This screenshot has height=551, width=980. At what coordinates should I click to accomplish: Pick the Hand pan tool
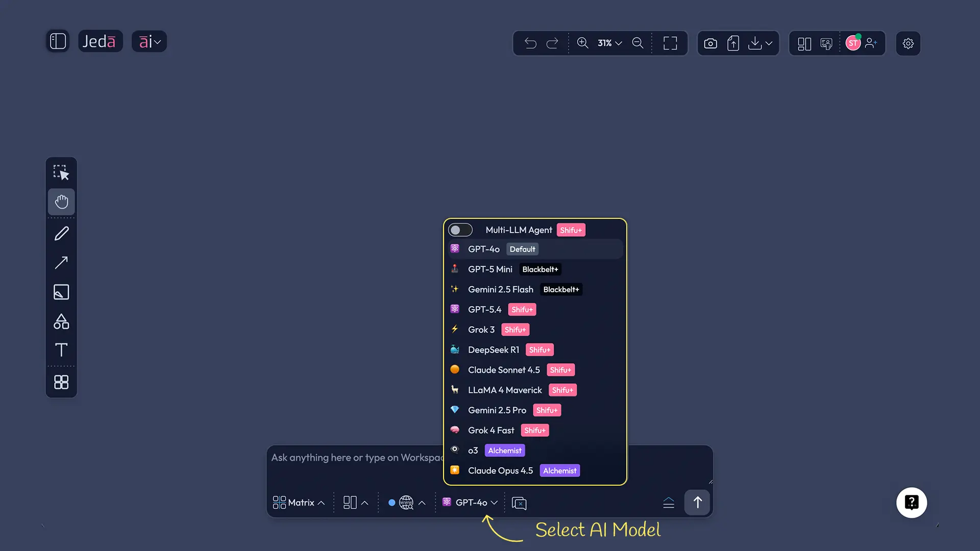pyautogui.click(x=61, y=202)
